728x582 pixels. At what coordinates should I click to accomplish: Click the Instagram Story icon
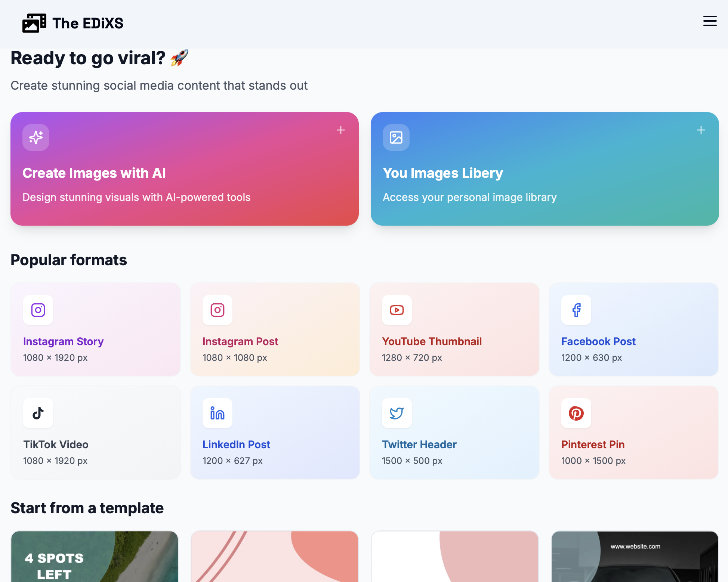38,310
